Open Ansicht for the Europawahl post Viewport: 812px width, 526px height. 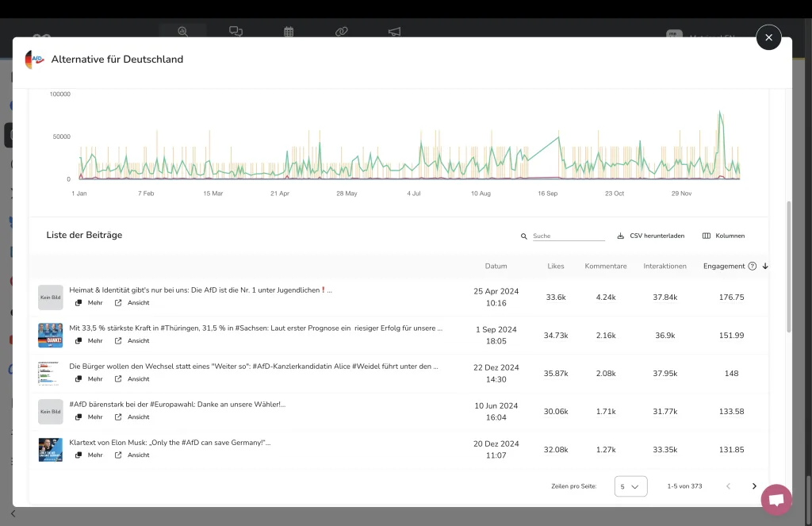pos(132,417)
